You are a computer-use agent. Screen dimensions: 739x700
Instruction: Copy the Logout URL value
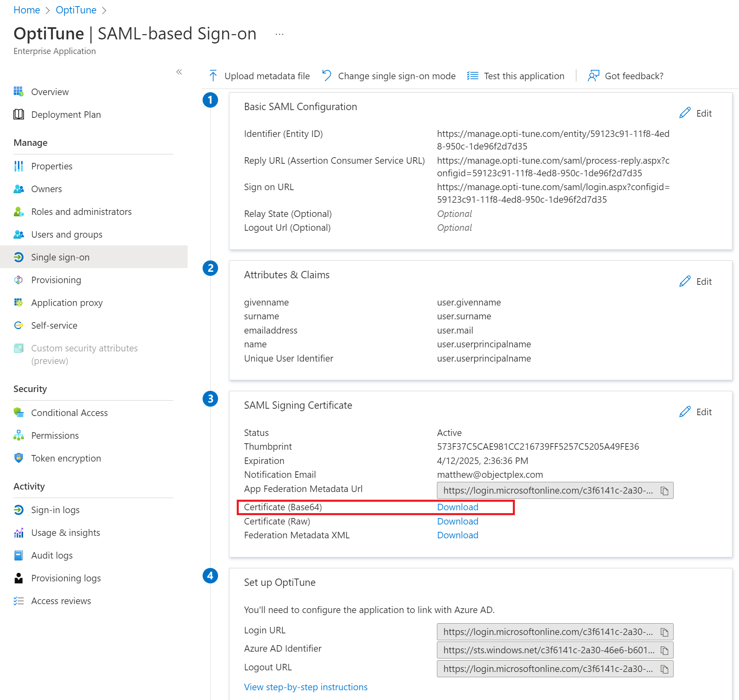[x=664, y=669]
